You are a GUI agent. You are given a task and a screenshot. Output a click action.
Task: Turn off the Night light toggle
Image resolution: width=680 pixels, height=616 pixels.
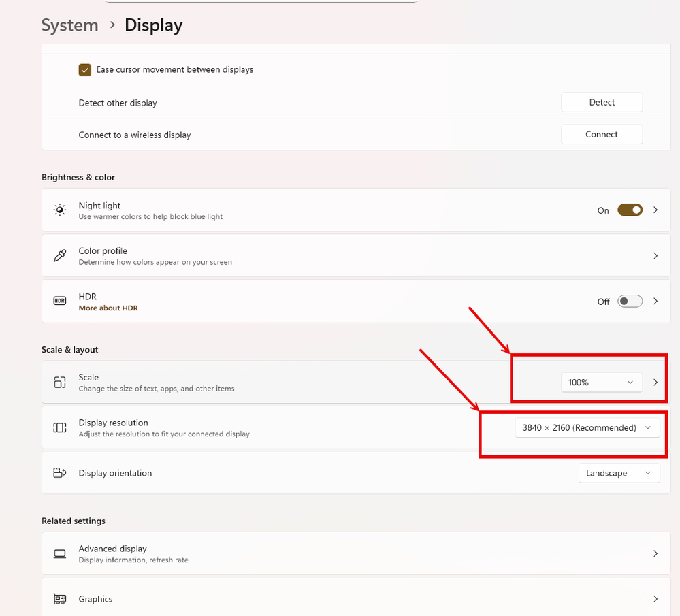point(630,210)
